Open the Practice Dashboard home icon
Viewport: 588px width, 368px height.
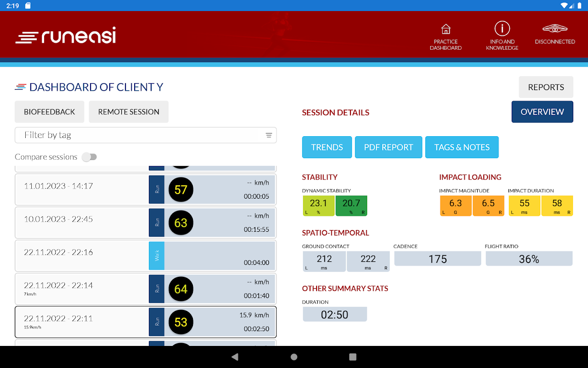pyautogui.click(x=446, y=29)
